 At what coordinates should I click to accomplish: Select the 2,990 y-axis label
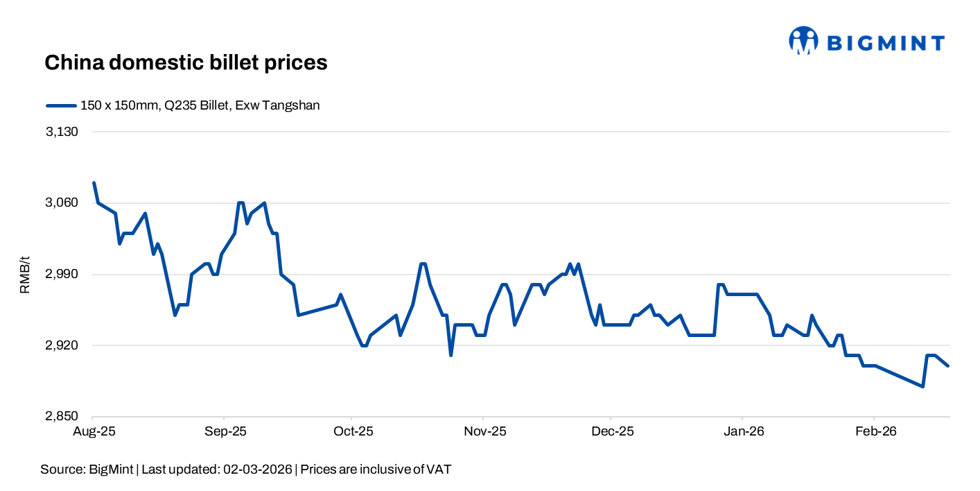click(x=61, y=275)
